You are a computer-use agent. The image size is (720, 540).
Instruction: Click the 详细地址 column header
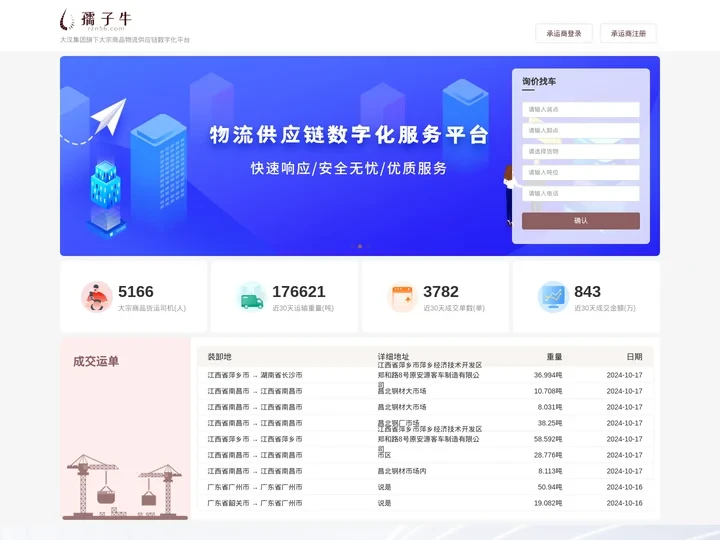pos(394,357)
